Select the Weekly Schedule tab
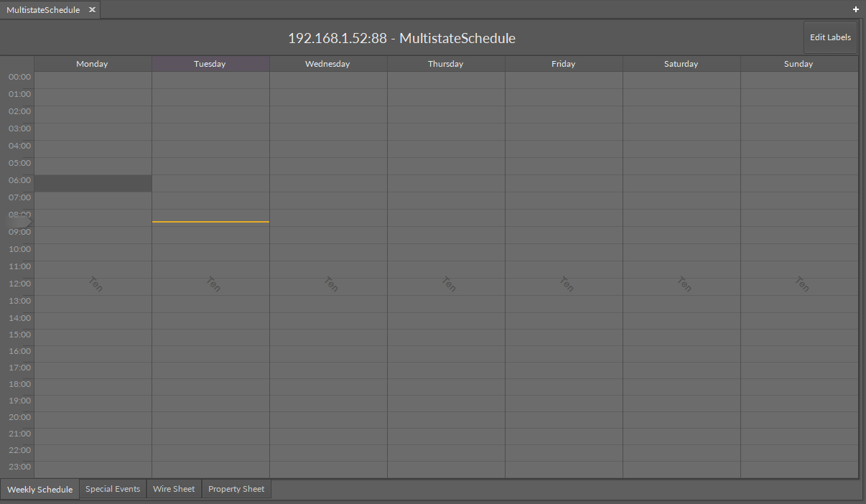The width and height of the screenshot is (866, 504). [39, 489]
